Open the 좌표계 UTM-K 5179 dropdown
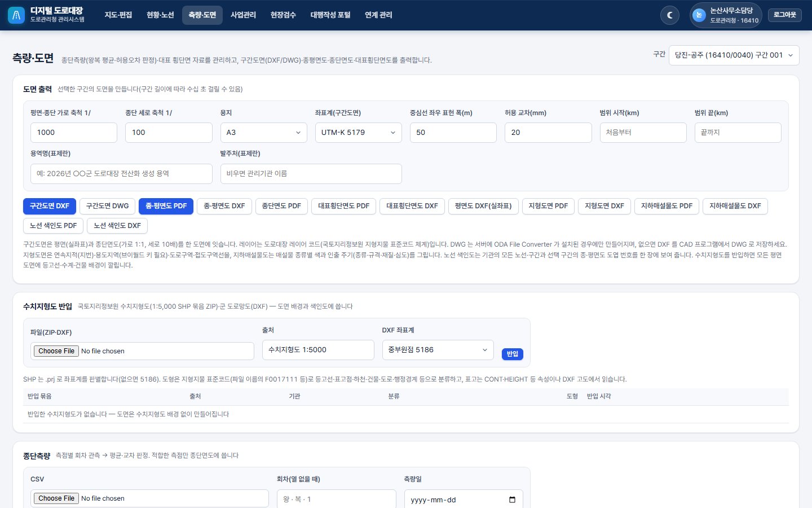 pyautogui.click(x=359, y=133)
